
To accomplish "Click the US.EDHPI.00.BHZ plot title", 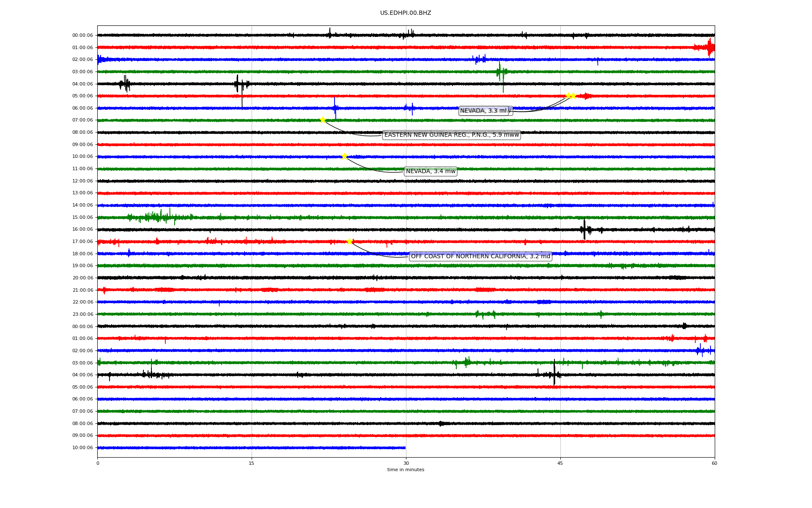I will tap(406, 13).
